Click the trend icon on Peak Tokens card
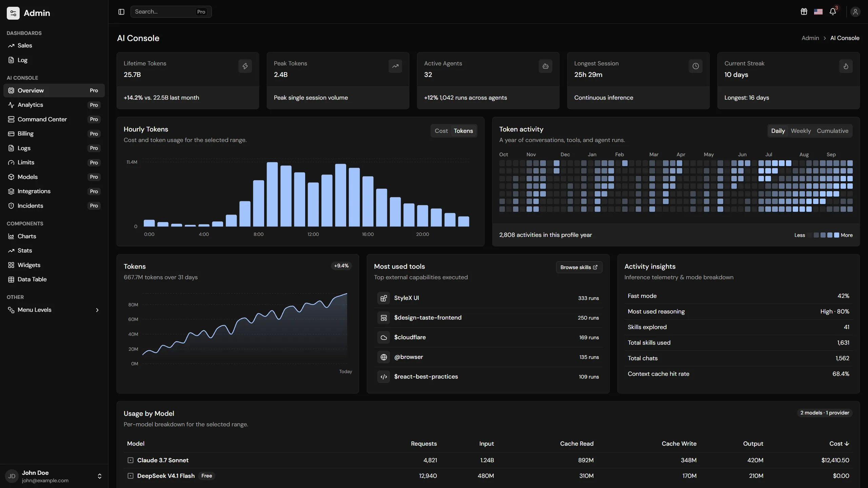This screenshot has width=868, height=488. coord(395,66)
